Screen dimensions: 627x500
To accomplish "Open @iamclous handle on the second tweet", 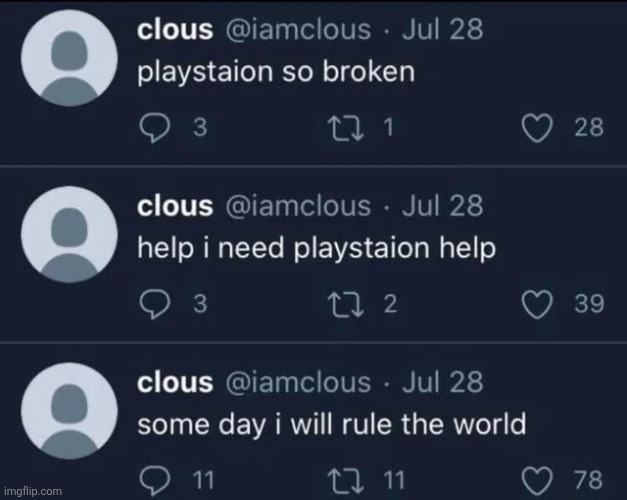I will pos(298,206).
